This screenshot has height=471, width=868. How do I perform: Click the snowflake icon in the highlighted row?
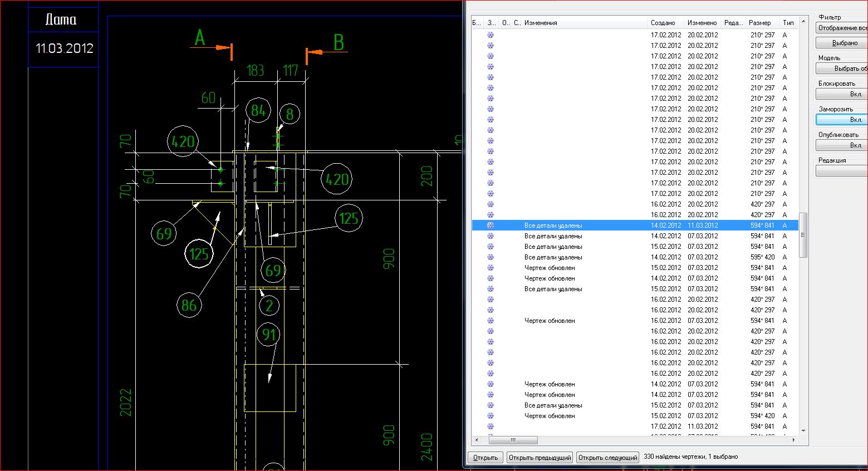(x=491, y=225)
